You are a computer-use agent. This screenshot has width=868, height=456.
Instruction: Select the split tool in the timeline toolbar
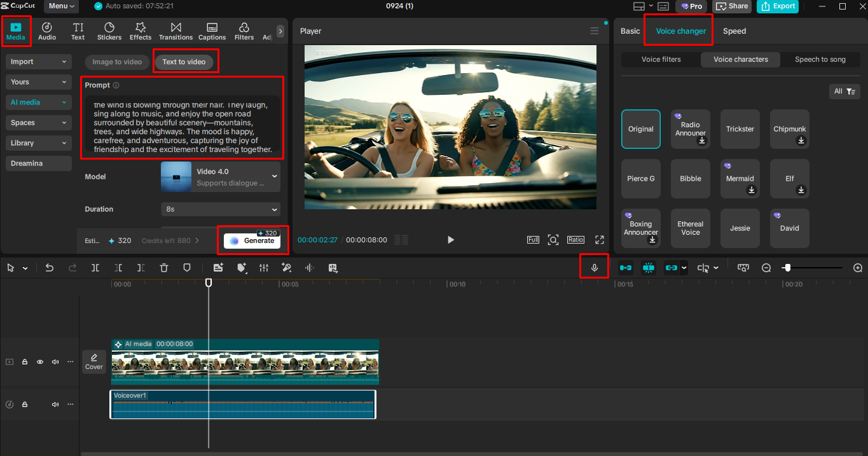pos(95,268)
